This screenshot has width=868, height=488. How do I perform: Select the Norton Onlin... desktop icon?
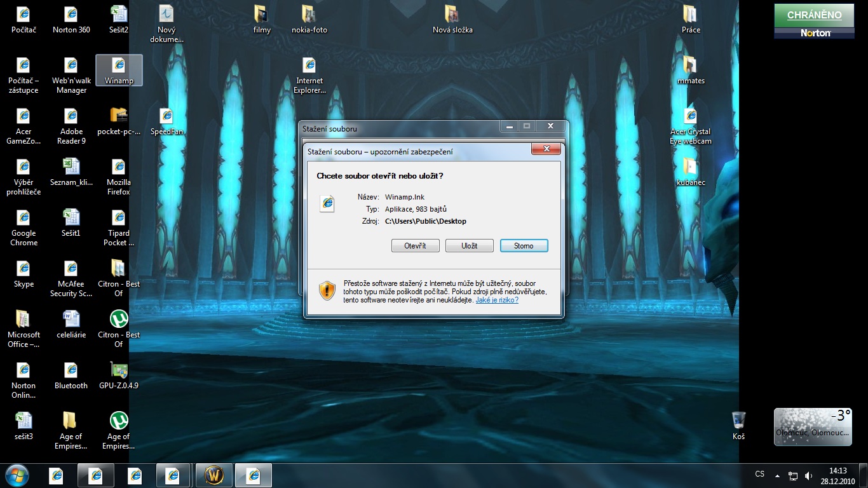coord(24,380)
